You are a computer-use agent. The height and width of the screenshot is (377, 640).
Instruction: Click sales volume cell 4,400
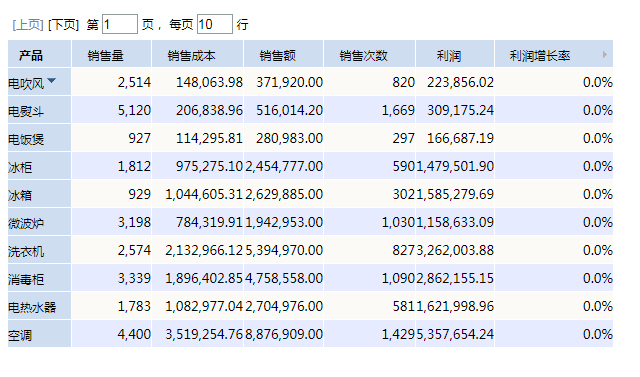point(111,334)
